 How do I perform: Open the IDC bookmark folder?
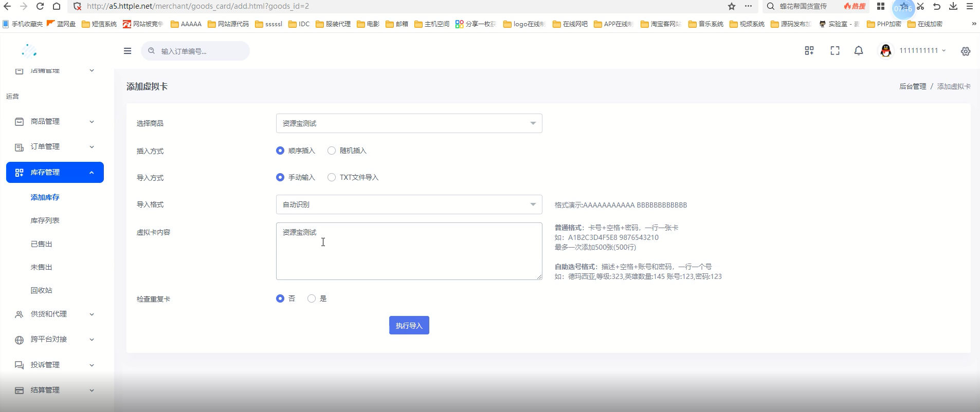pyautogui.click(x=299, y=24)
